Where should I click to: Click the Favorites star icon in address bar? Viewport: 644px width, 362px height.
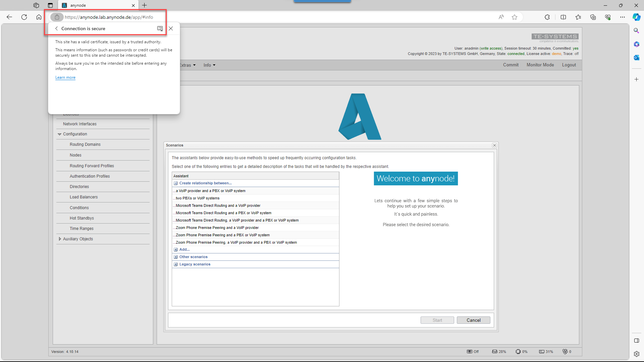coord(514,17)
